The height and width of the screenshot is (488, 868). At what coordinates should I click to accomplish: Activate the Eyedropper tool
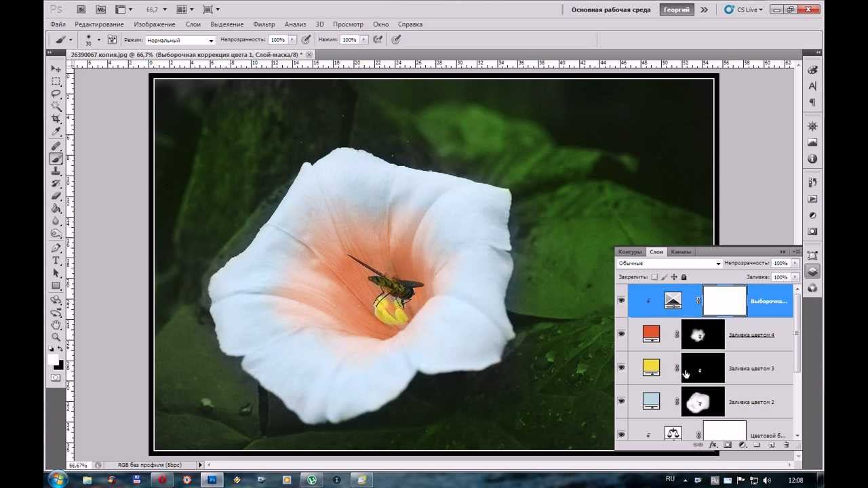point(56,131)
